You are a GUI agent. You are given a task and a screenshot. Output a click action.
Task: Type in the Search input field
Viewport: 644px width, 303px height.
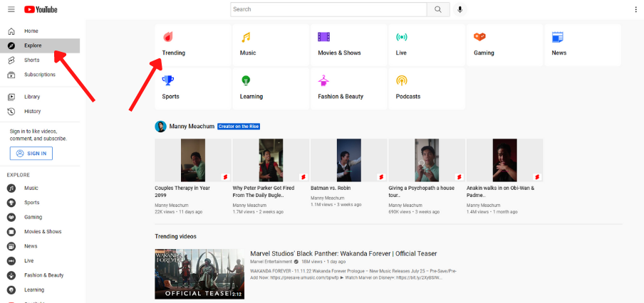tap(328, 9)
